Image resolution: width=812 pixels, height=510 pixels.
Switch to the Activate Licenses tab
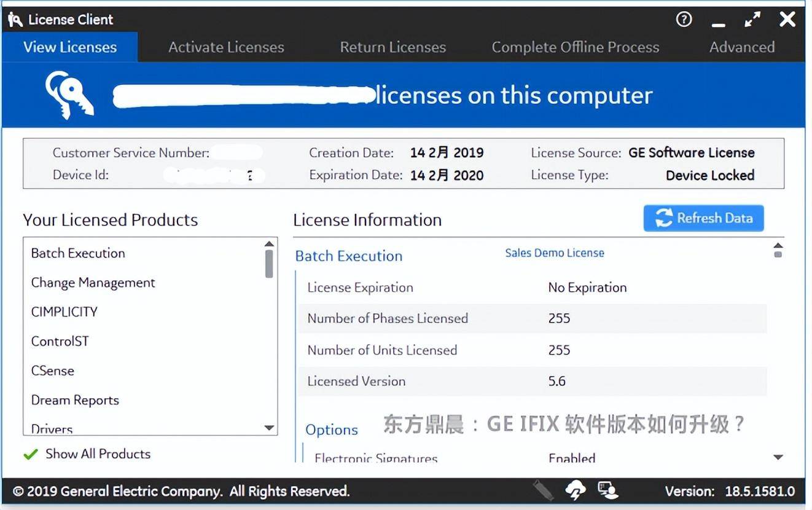(x=225, y=47)
